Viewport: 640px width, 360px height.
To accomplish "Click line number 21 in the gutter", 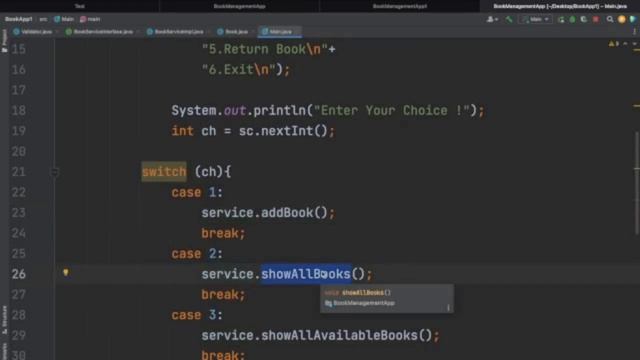I will click(x=19, y=172).
